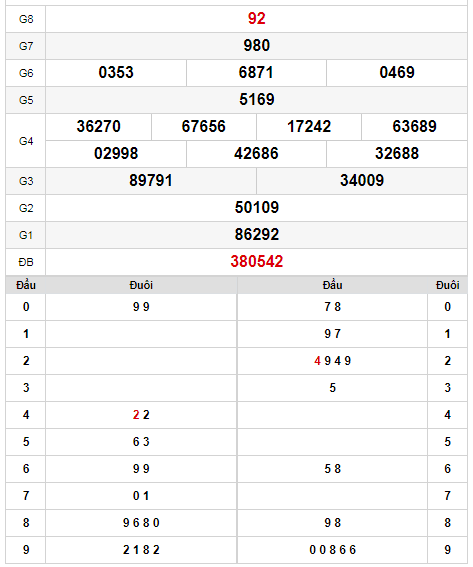
Task: Click the G2 prize number 50109
Action: [x=256, y=208]
